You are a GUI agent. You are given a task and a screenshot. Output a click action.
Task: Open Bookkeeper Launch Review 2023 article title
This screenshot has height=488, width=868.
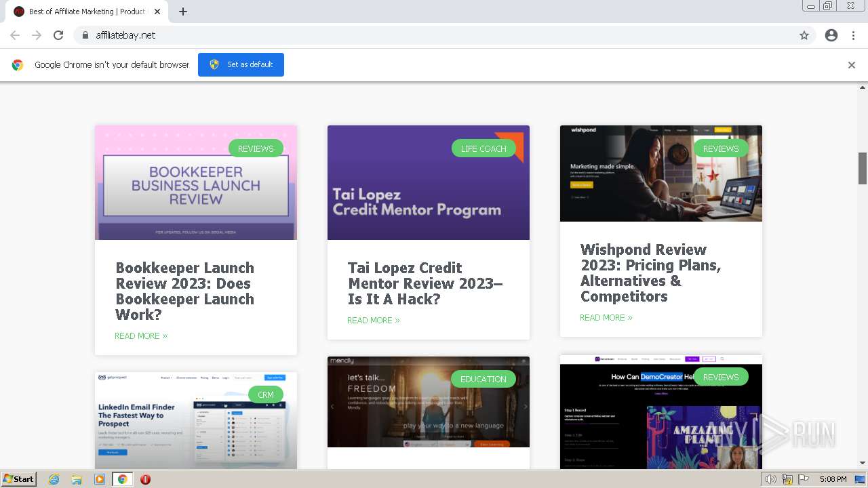click(184, 291)
